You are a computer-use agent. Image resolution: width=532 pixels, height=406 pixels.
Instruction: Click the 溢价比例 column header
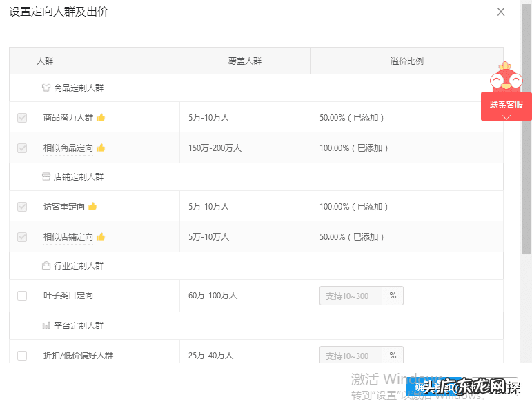coord(406,61)
